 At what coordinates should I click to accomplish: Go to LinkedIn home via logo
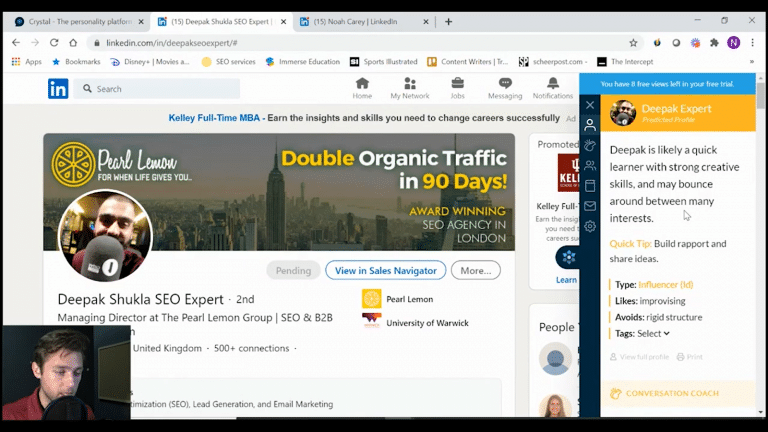click(58, 89)
